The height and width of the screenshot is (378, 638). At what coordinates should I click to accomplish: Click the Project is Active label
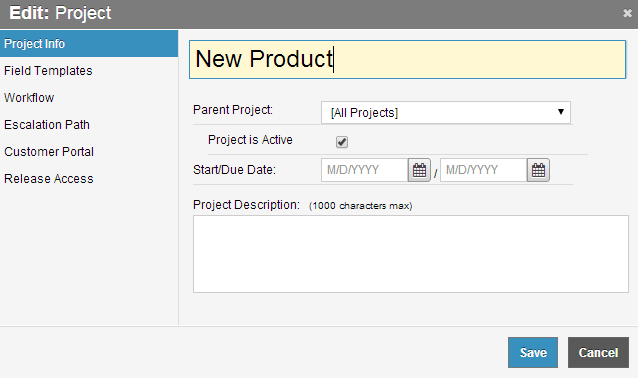250,140
